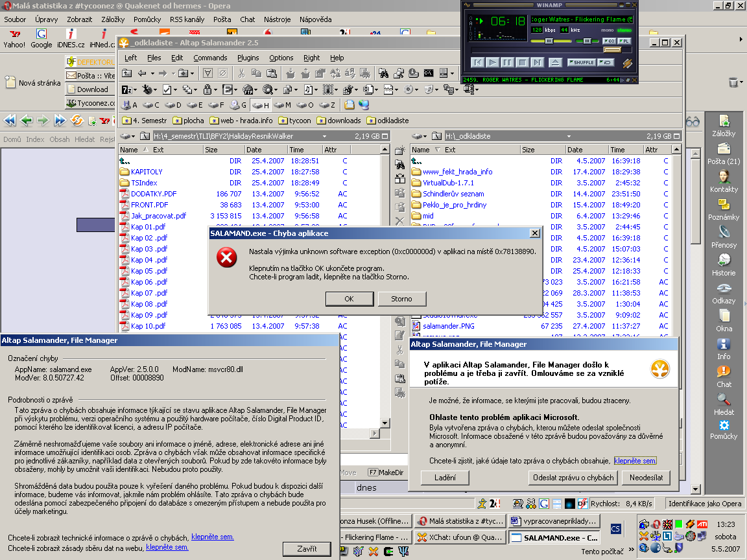This screenshot has height=560, width=747.
Task: Click Winamp next track button
Action: [x=537, y=62]
